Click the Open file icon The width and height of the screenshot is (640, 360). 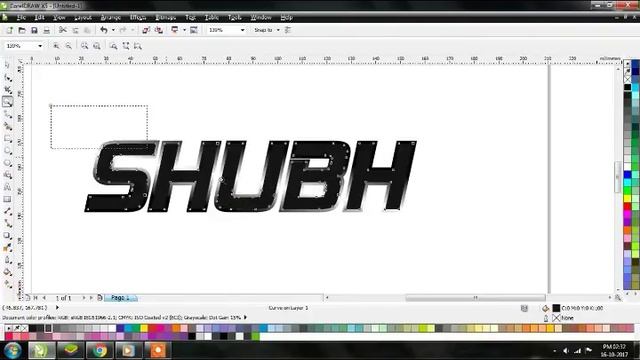click(x=22, y=30)
